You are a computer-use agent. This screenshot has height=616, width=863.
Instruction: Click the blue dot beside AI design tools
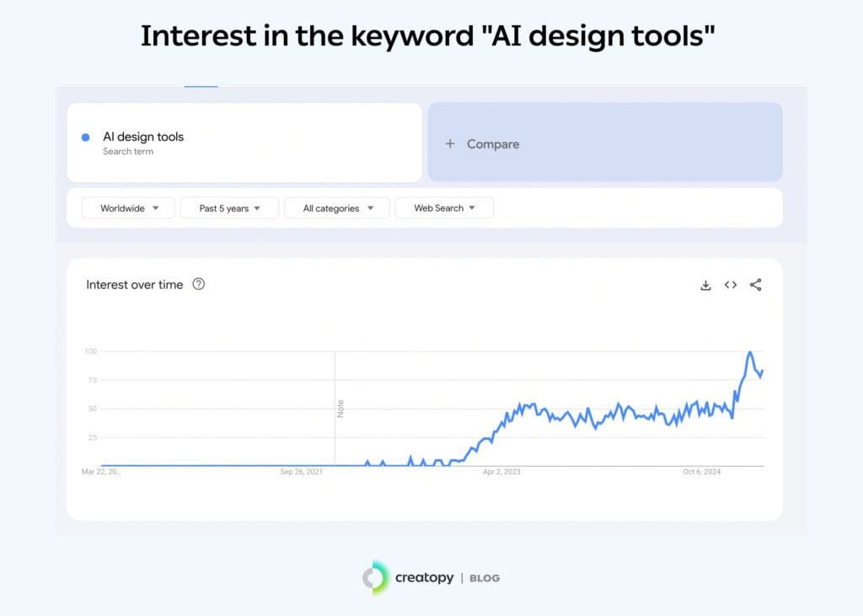pyautogui.click(x=85, y=137)
